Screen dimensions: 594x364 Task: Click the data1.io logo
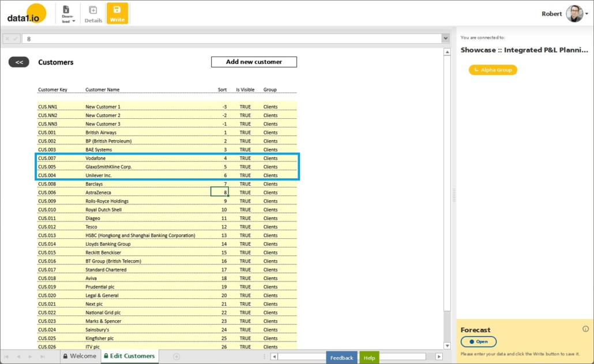(27, 14)
